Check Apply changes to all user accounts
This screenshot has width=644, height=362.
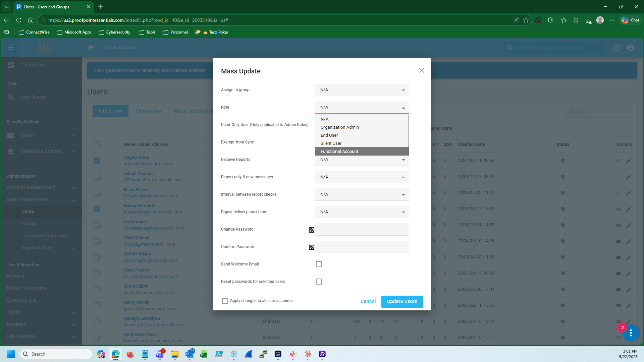coord(225,301)
